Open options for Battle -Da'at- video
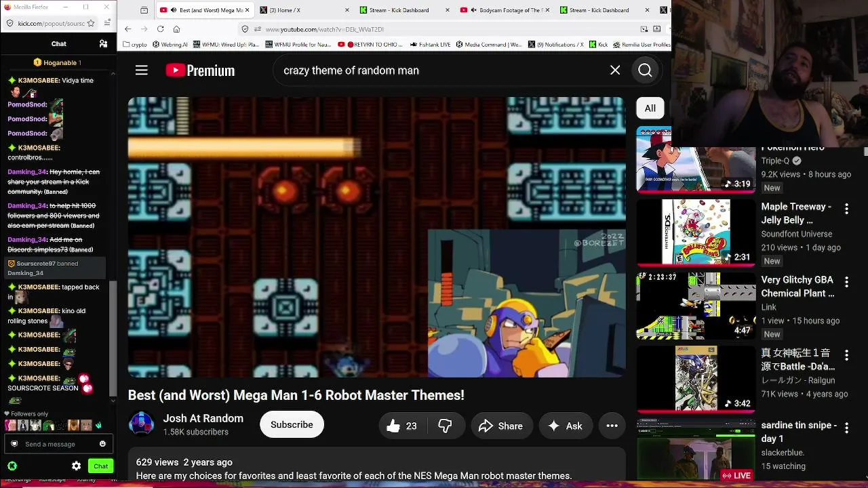 pyautogui.click(x=846, y=355)
